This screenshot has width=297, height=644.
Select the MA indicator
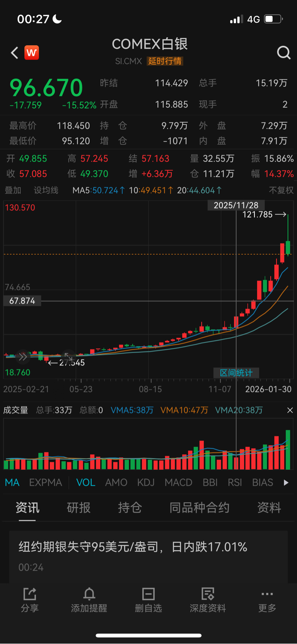coord(12,483)
